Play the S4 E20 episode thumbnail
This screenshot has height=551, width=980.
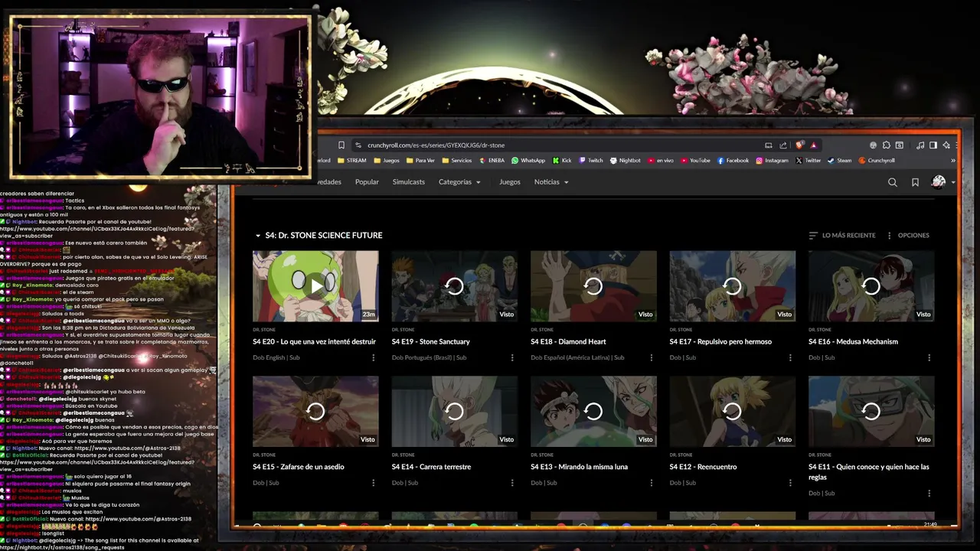(x=315, y=286)
